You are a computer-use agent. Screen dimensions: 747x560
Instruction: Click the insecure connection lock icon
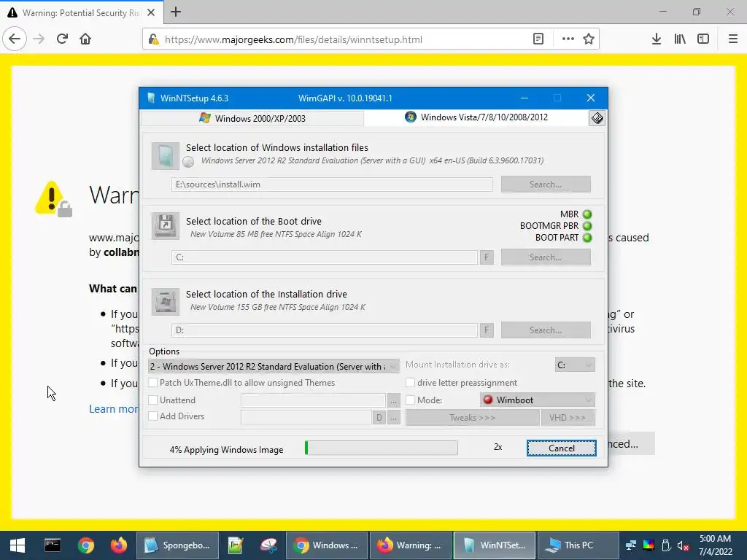[153, 39]
